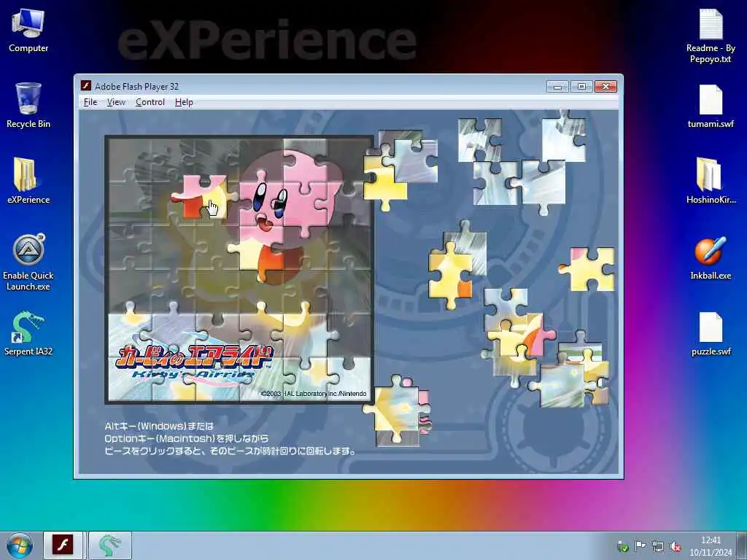747x560 pixels.
Task: Open the View menu in Flash Player
Action: [116, 102]
